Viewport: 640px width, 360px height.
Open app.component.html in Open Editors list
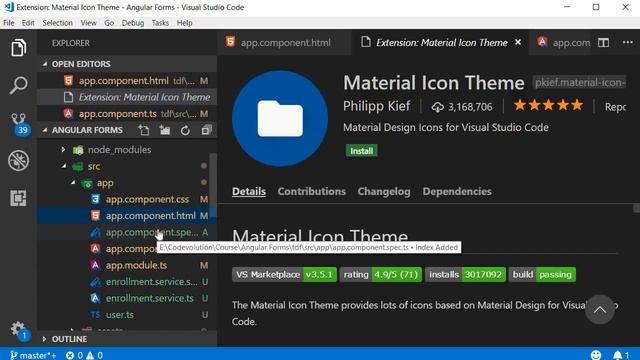[127, 81]
